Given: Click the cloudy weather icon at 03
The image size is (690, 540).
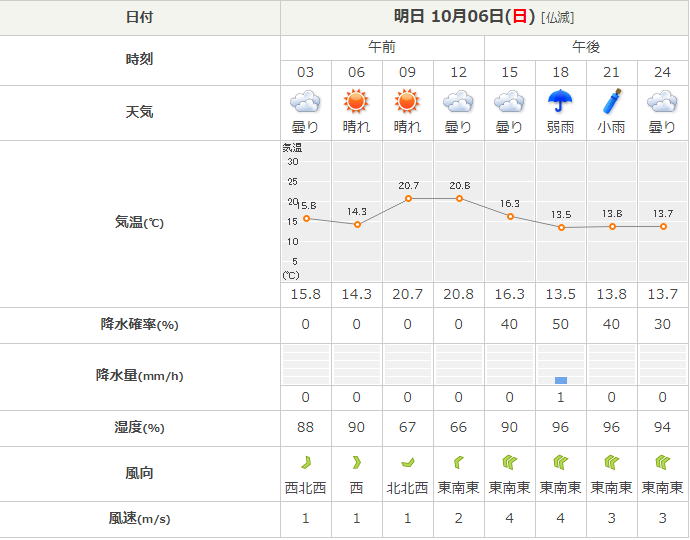Looking at the screenshot, I should coord(305,102).
